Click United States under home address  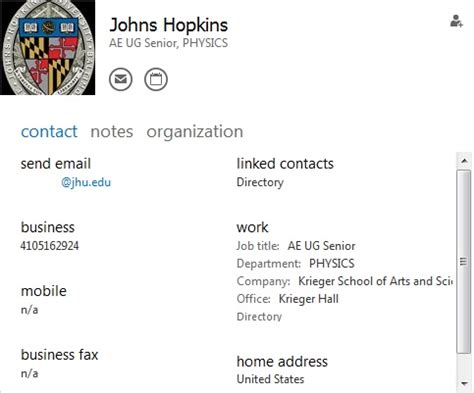[270, 379]
